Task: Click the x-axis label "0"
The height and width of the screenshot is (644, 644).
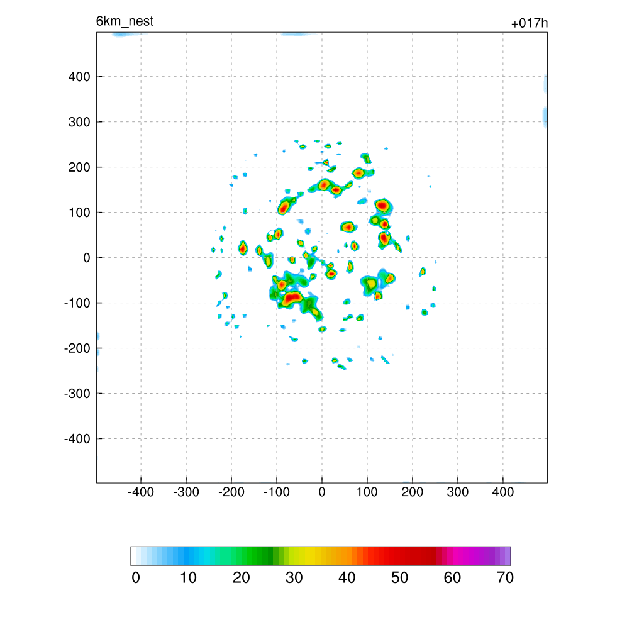Action: point(322,492)
